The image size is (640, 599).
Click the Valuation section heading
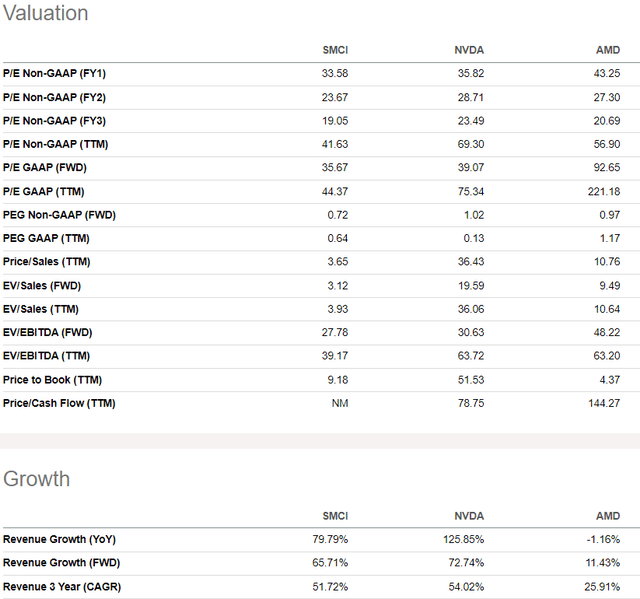click(46, 13)
